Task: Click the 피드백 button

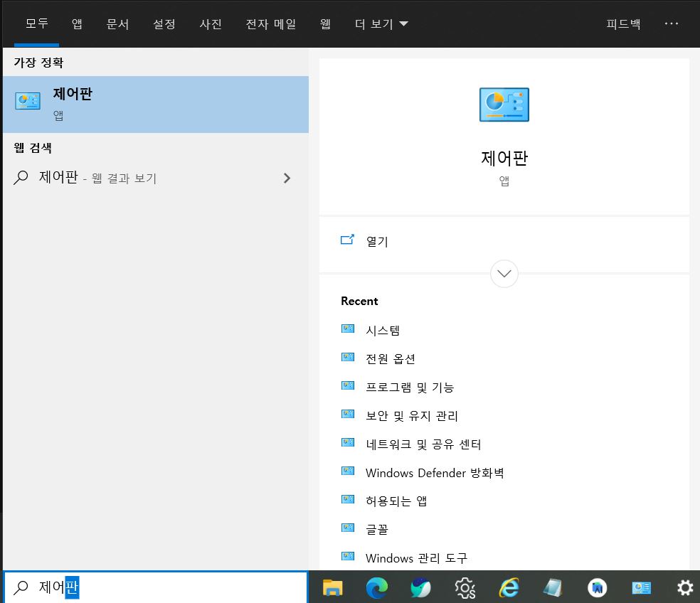Action: [x=624, y=23]
